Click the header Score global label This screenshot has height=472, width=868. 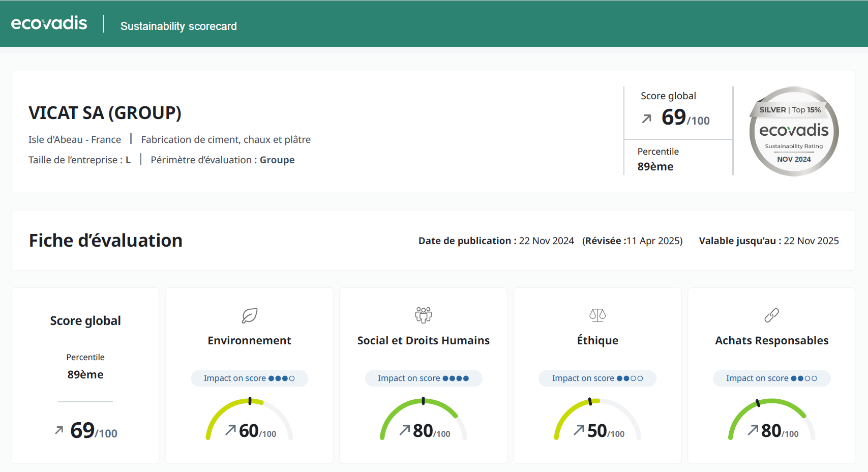[x=668, y=96]
